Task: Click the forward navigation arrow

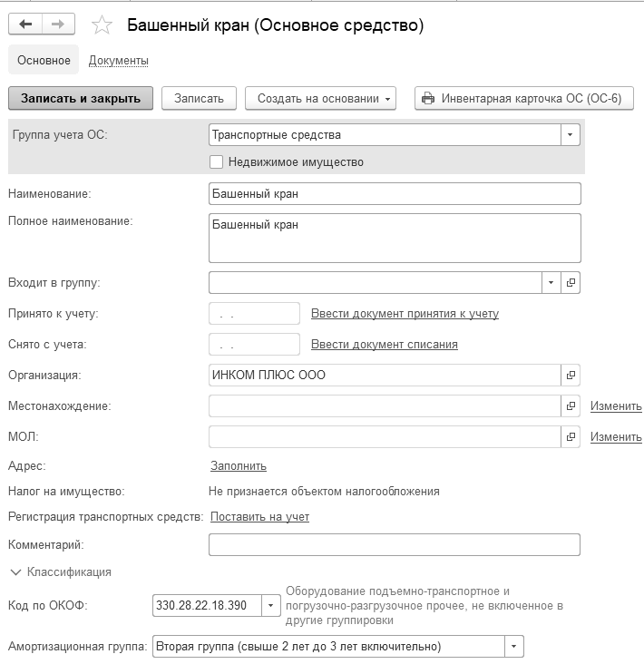Action: (x=57, y=25)
